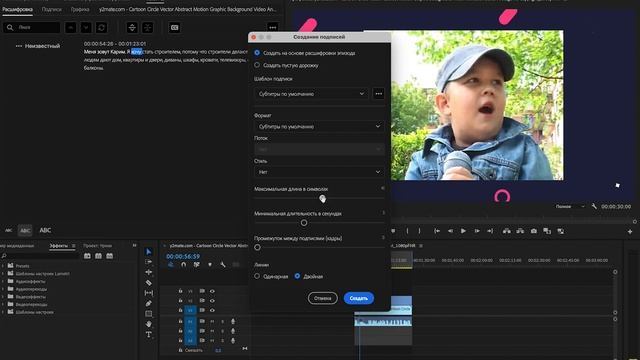This screenshot has width=640, height=360.
Task: Step forward one frame
Action: (477, 231)
